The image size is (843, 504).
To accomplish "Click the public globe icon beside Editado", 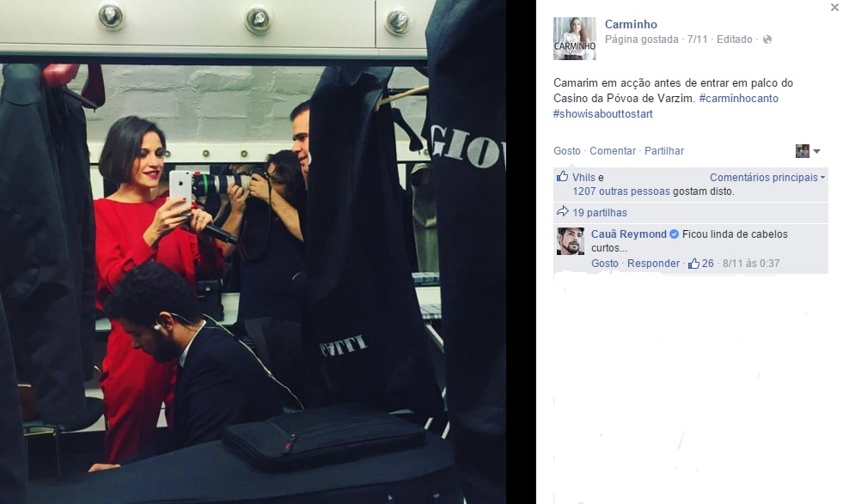I will click(x=767, y=39).
